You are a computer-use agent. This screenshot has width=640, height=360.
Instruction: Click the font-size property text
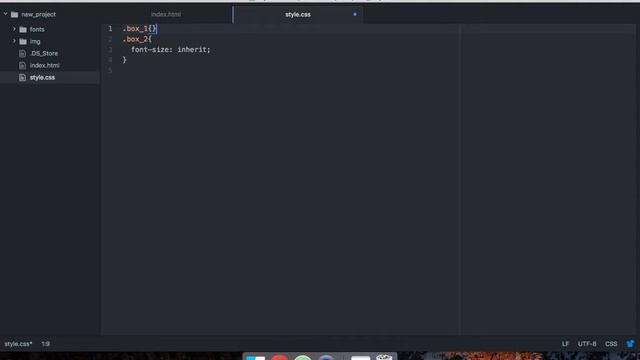150,50
